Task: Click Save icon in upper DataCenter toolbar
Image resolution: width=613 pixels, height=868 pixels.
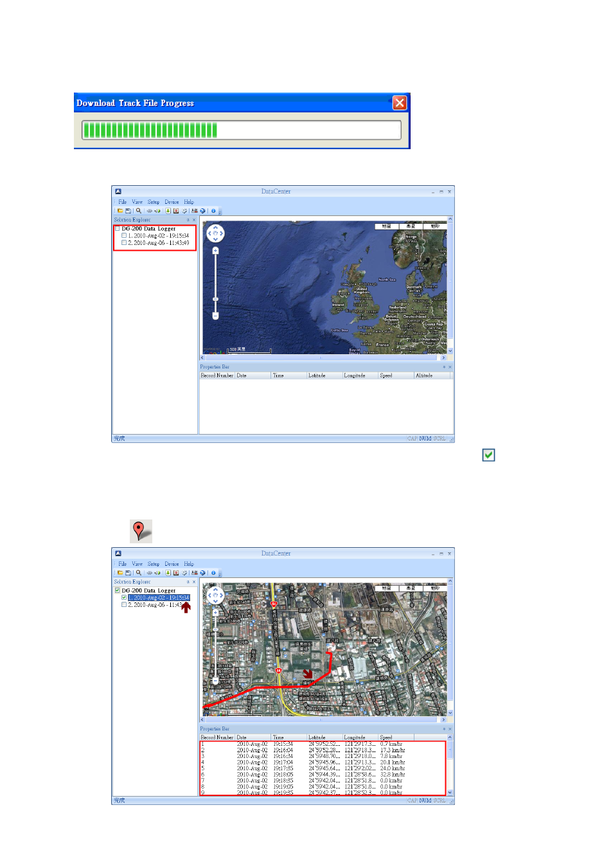Action: pyautogui.click(x=129, y=210)
